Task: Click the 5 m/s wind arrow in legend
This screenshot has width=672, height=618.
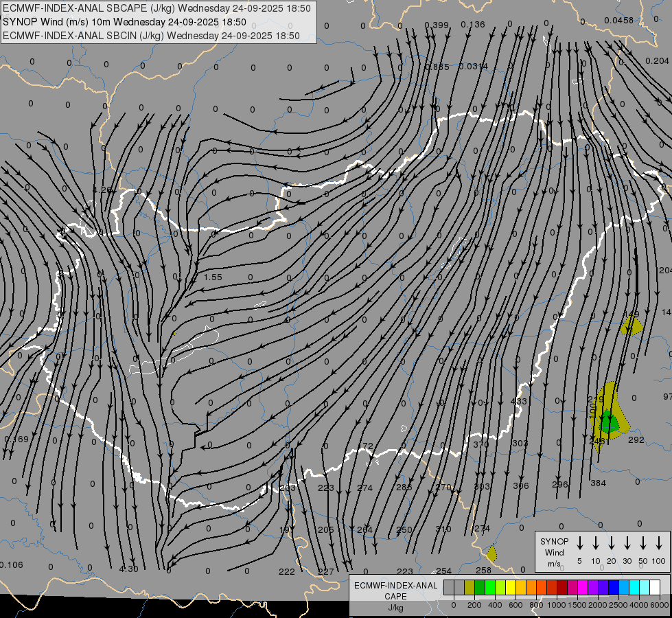Action: 579,543
